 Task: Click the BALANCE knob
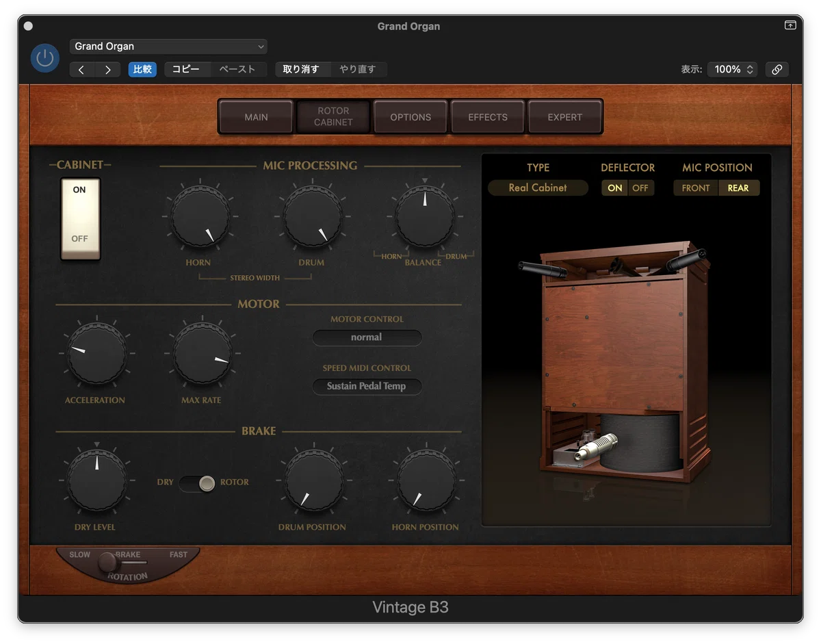pos(425,218)
